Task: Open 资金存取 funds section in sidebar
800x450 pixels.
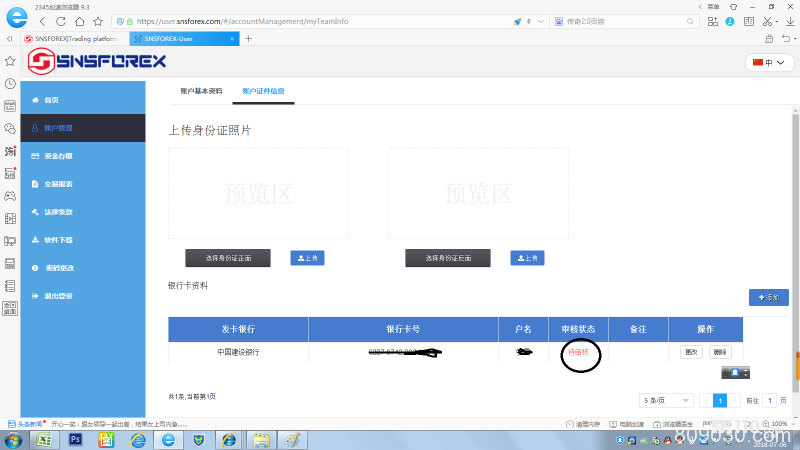Action: coord(58,156)
